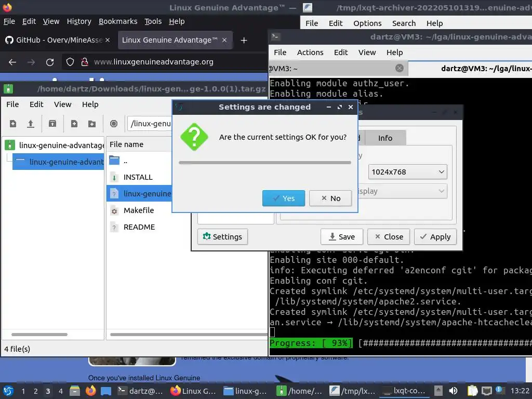Click Firefox reload page icon

pyautogui.click(x=50, y=62)
